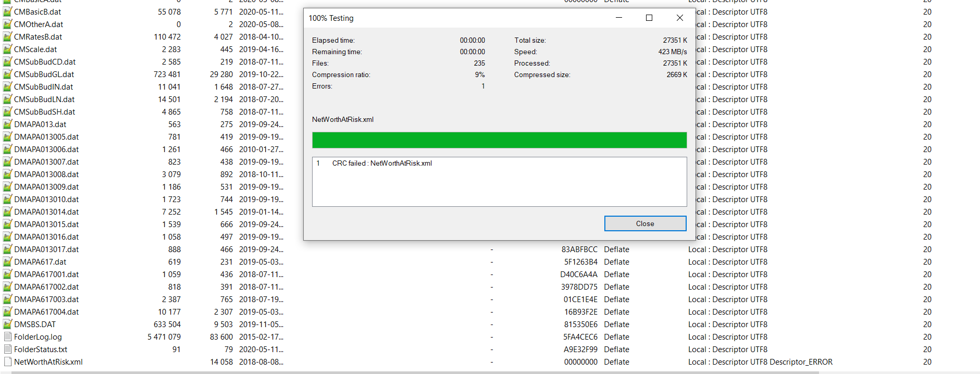
Task: Click the green testing progress bar
Action: click(499, 140)
